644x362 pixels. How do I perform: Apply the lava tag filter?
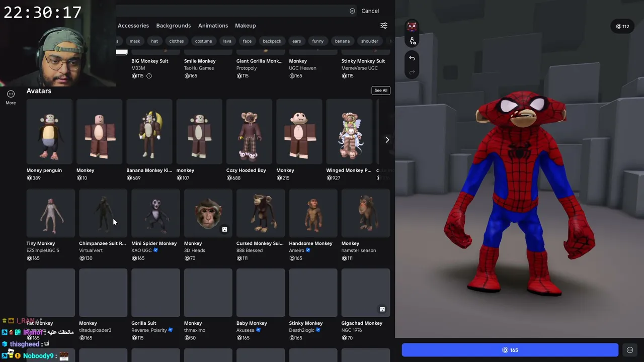[227, 41]
